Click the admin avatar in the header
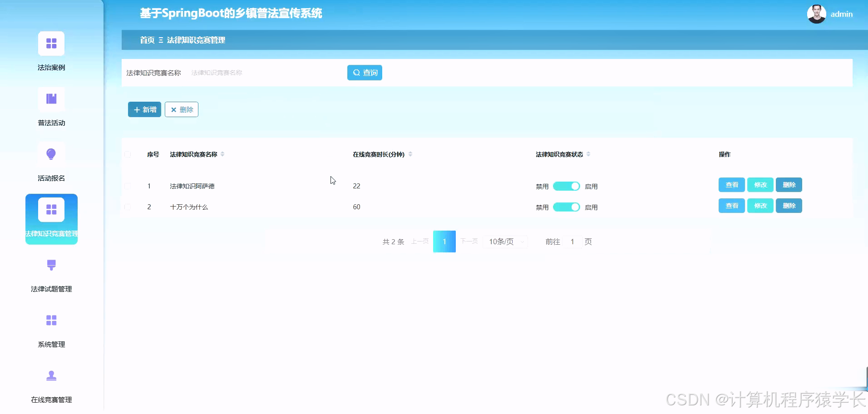The image size is (868, 414). 817,14
